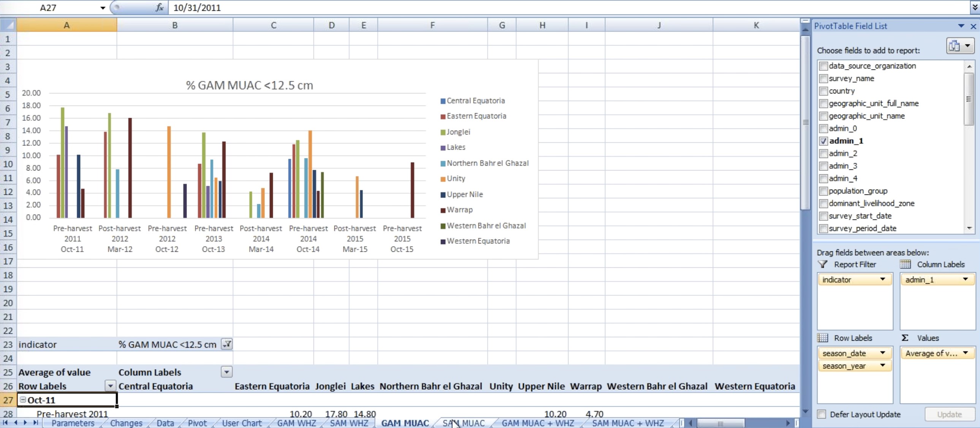Close the PivotTable Field List pane

point(973,26)
